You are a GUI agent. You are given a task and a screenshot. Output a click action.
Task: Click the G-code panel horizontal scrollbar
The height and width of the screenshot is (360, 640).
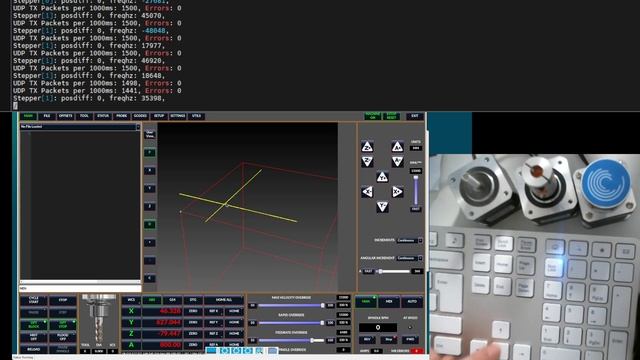coord(80,282)
